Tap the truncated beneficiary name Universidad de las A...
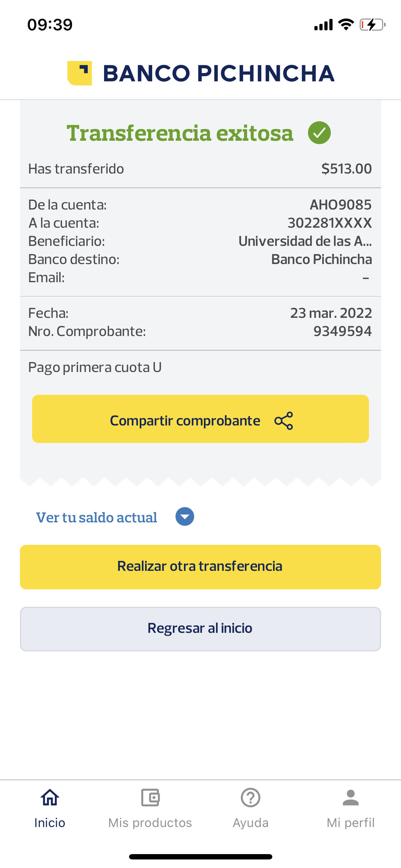Viewport: 401px width, 868px height. (305, 241)
